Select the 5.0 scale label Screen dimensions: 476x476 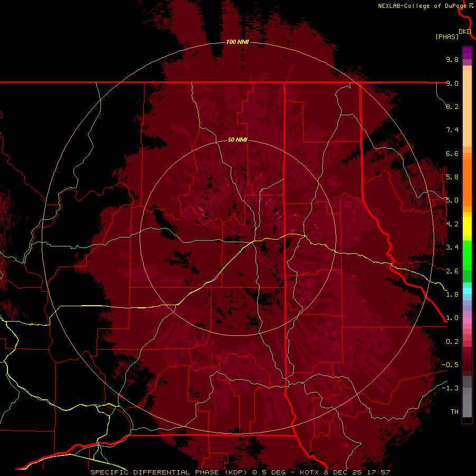(x=452, y=200)
